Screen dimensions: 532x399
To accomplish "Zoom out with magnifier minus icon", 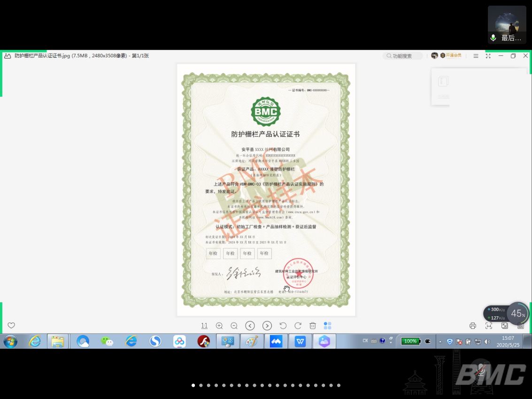I will click(234, 326).
